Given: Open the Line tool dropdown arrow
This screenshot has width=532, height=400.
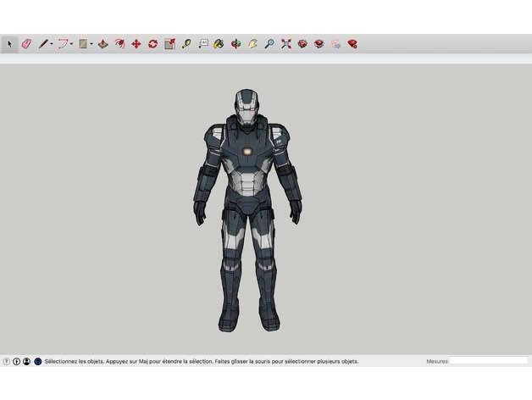Looking at the screenshot, I should tap(52, 44).
